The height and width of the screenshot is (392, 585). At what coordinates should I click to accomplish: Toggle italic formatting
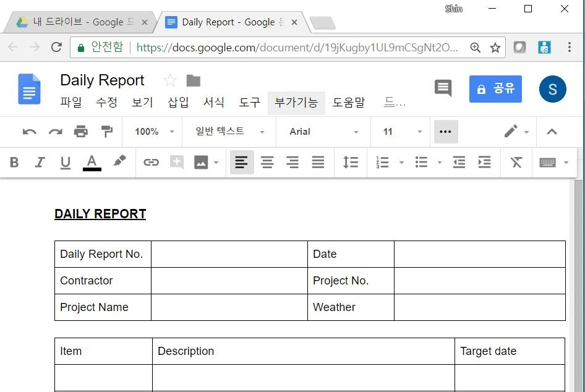(x=40, y=162)
